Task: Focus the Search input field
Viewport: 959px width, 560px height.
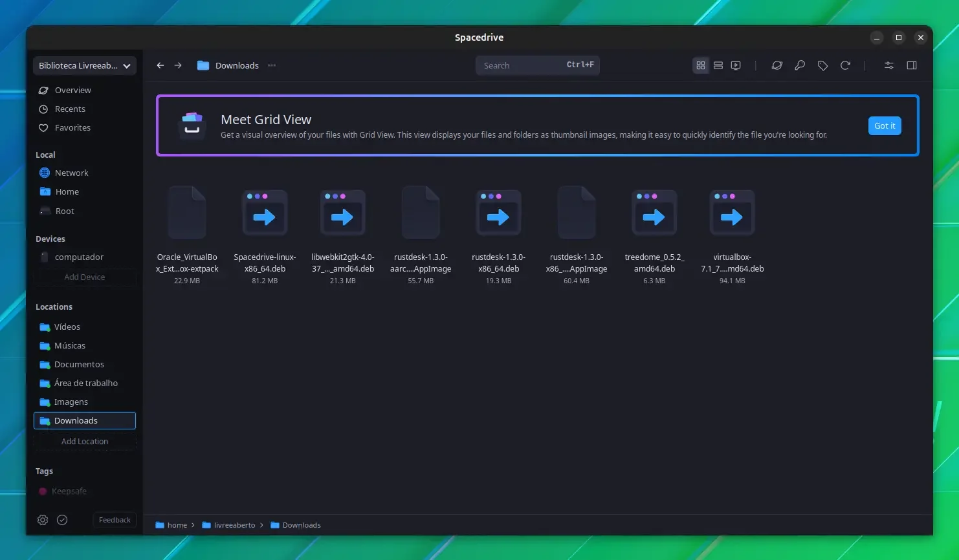Action: 538,65
